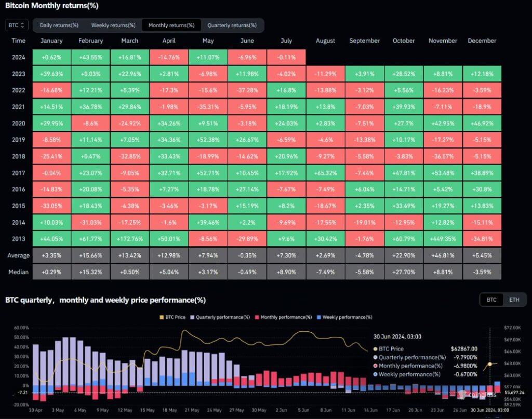Image resolution: width=532 pixels, height=419 pixels.
Task: Click the -35.31% May 2021 cell
Action: click(x=208, y=107)
